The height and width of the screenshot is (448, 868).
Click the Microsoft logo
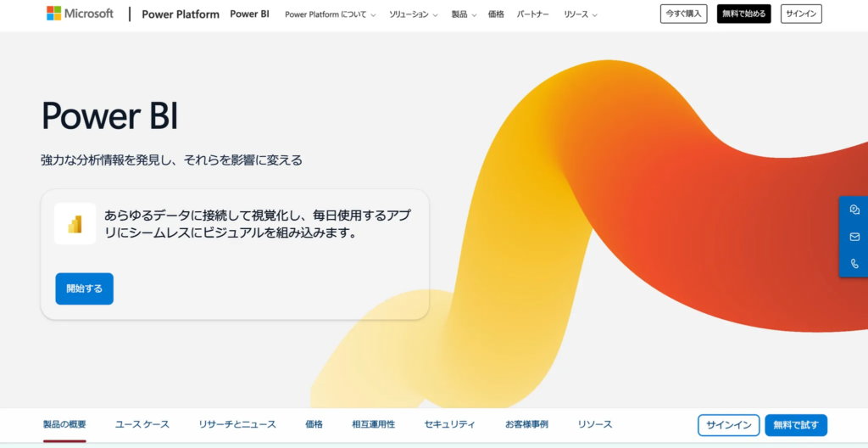point(80,14)
